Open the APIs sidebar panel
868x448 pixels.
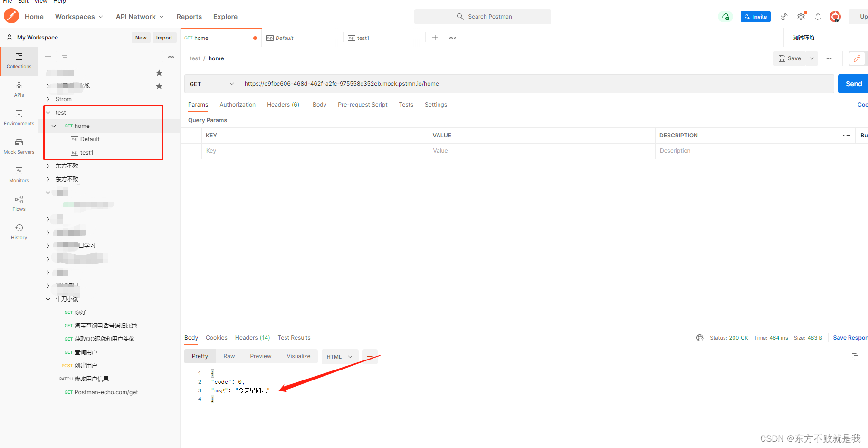tap(19, 88)
